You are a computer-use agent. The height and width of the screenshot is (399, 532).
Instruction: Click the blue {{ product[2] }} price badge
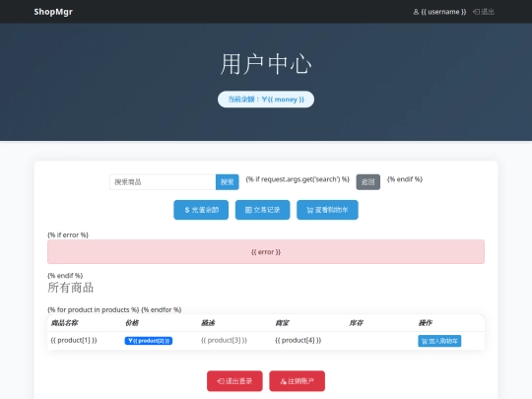149,341
